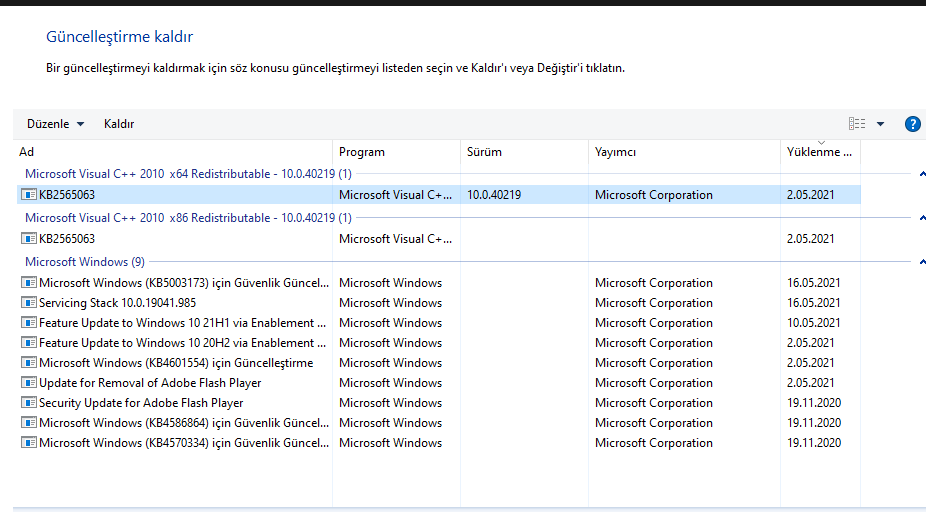Sort by the Yayımcı column header
The height and width of the screenshot is (512, 926).
tap(615, 152)
